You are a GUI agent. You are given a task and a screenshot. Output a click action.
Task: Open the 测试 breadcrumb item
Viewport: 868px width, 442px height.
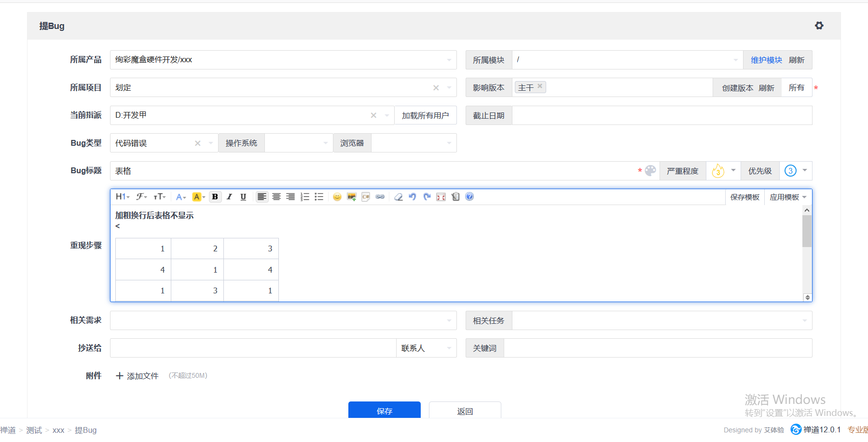(34, 430)
